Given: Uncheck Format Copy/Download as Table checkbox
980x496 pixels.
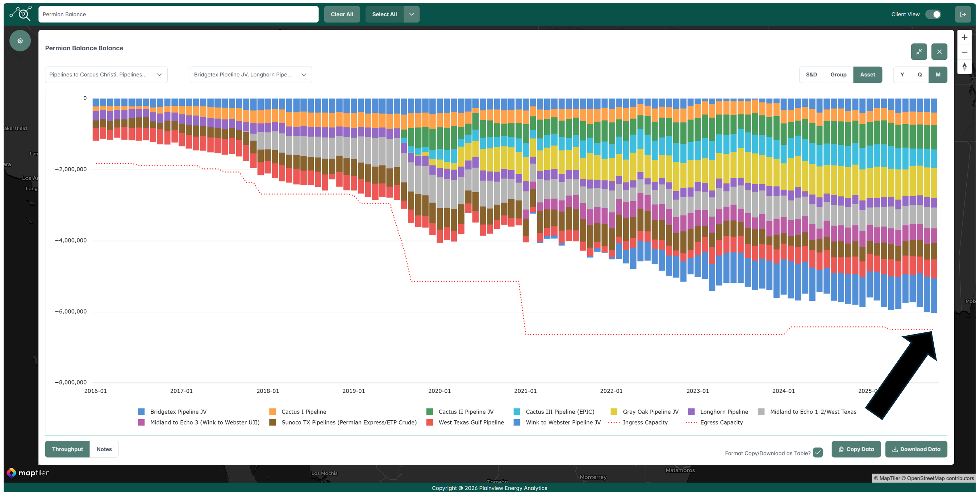Looking at the screenshot, I should [818, 452].
